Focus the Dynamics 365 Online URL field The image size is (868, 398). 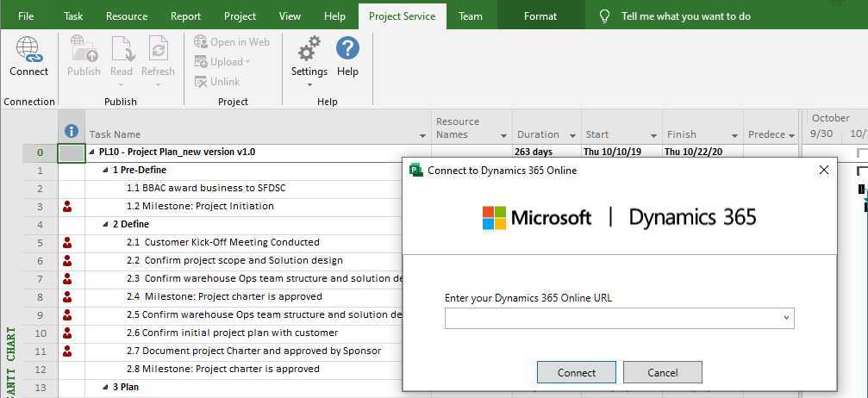point(619,318)
